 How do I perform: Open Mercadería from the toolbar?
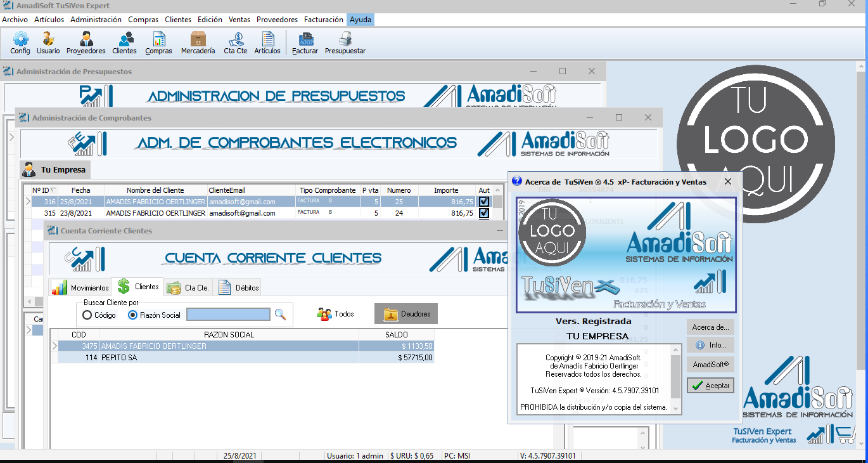coord(198,42)
